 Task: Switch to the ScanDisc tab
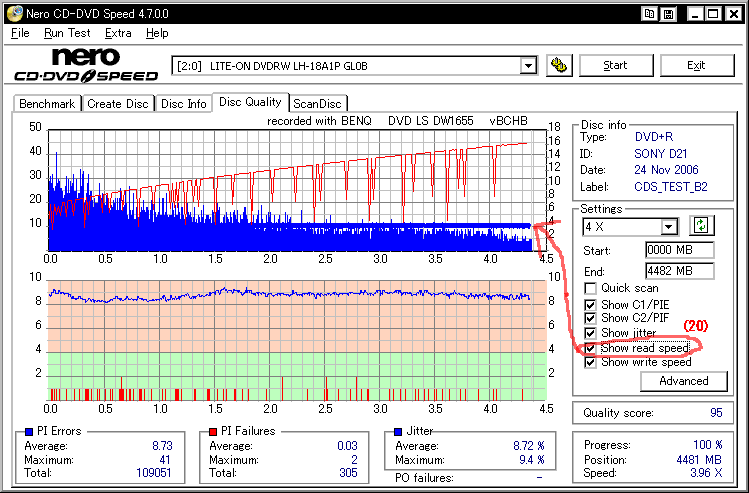(317, 103)
